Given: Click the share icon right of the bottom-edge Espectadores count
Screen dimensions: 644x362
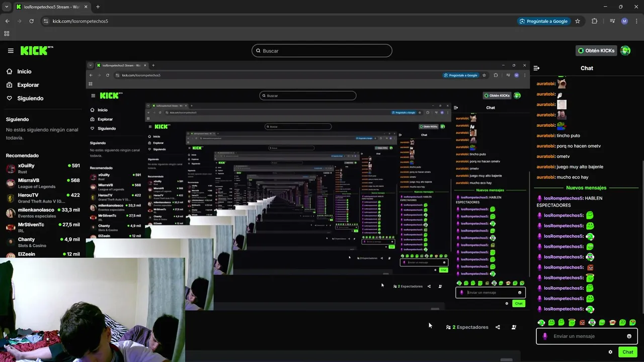Looking at the screenshot, I should tap(498, 327).
